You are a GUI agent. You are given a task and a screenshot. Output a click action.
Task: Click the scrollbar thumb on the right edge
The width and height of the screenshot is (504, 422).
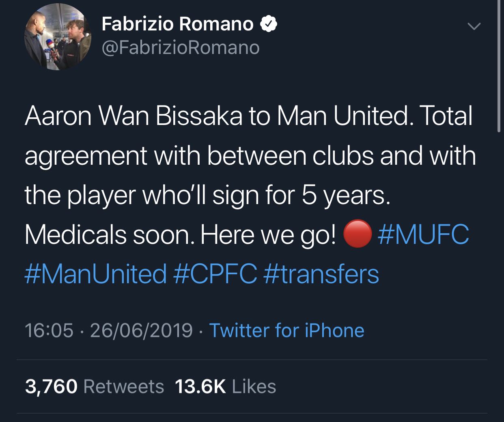[x=499, y=65]
